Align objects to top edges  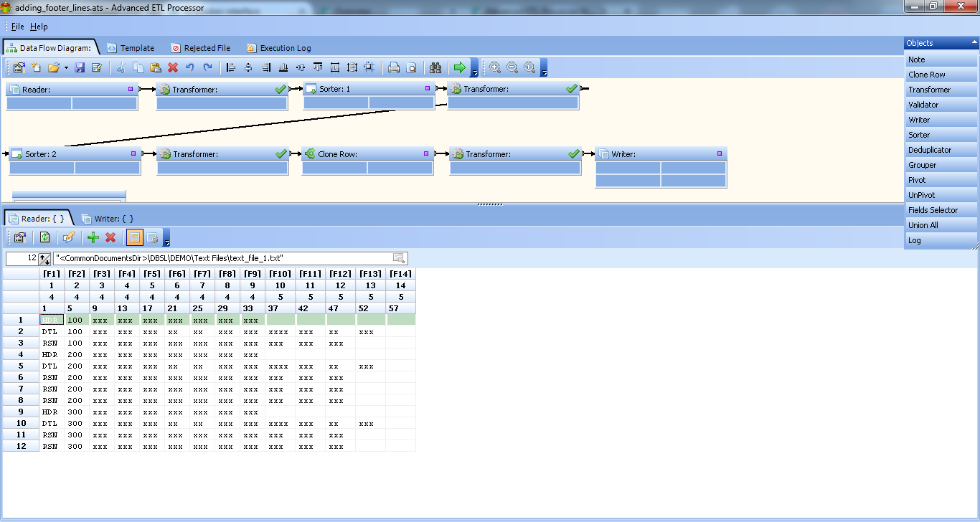tap(317, 68)
